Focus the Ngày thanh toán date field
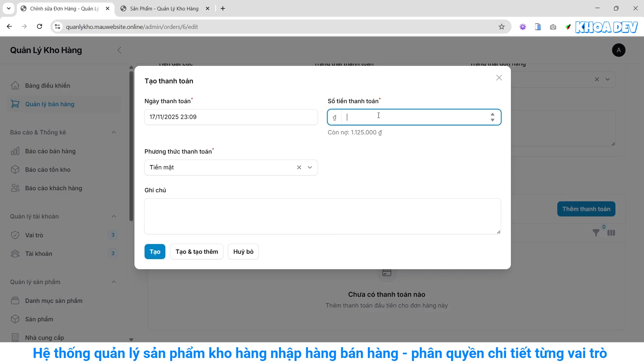The image size is (644, 363). (x=231, y=117)
